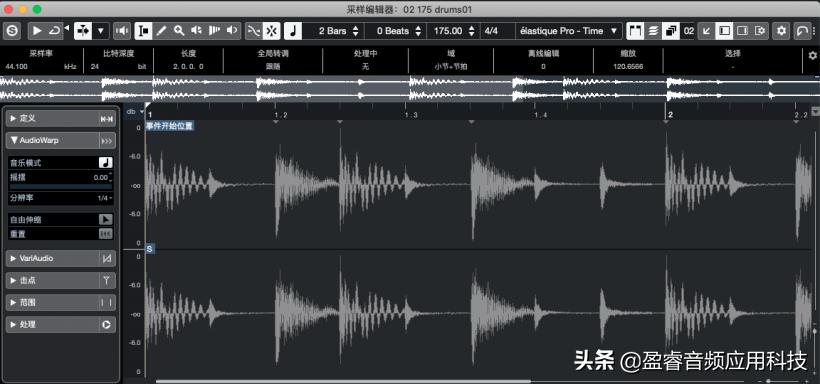Viewport: 820px width, 384px height.
Task: Toggle the Show Audio Event button
Action: click(635, 31)
